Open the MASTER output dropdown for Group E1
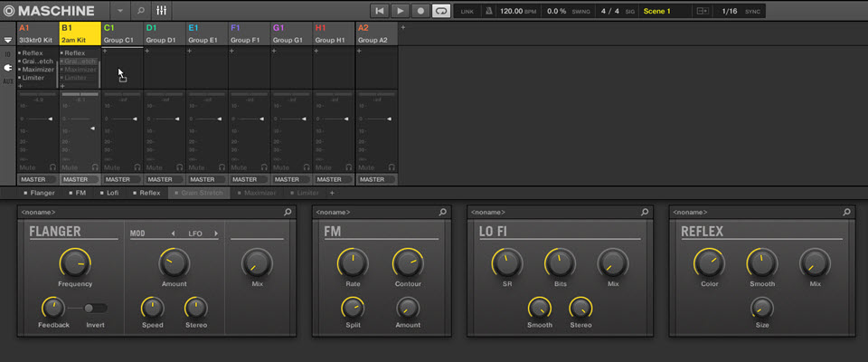 coord(207,179)
